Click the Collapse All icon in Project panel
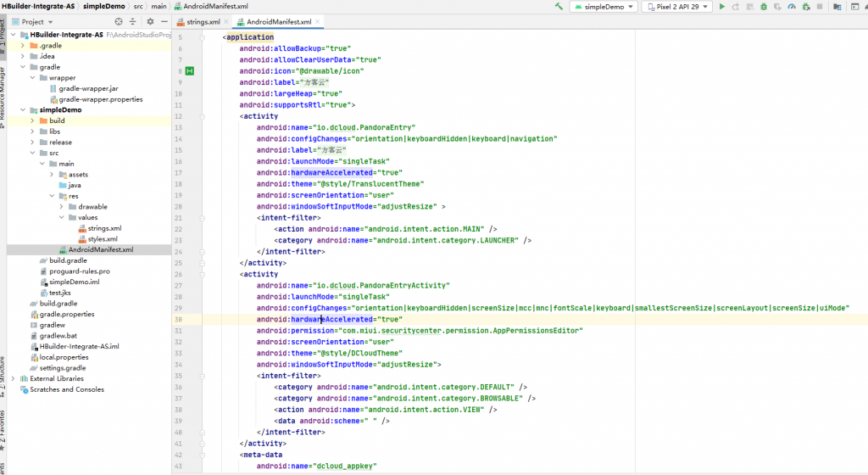The width and height of the screenshot is (868, 475). click(132, 21)
